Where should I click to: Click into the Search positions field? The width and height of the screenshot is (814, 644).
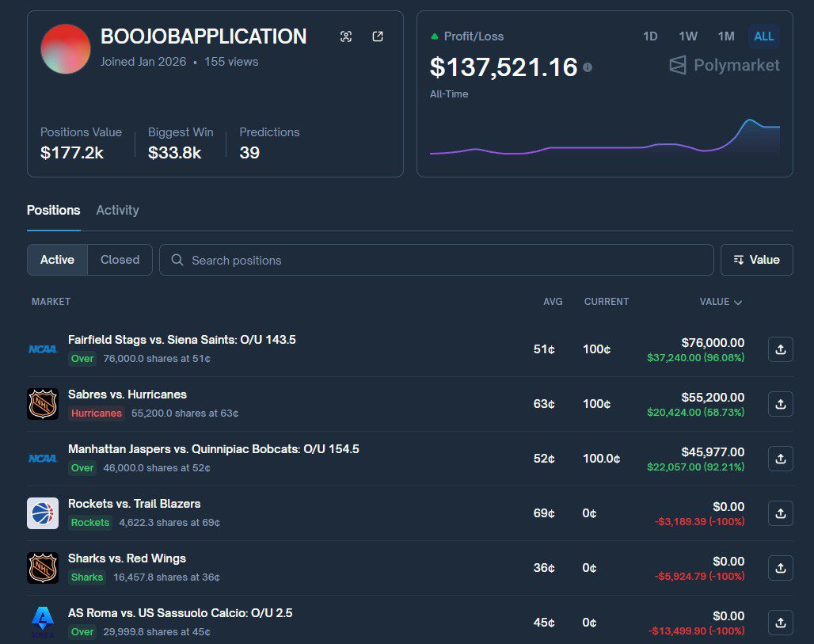click(436, 260)
